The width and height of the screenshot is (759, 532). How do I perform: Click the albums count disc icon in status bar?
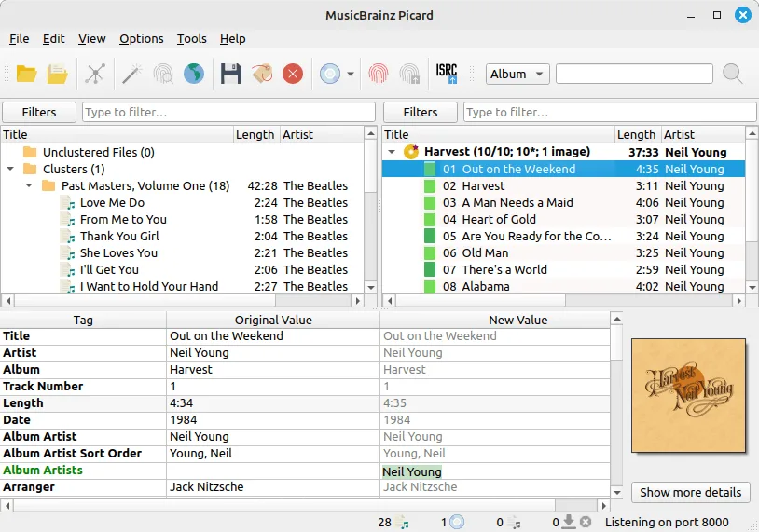click(x=457, y=523)
